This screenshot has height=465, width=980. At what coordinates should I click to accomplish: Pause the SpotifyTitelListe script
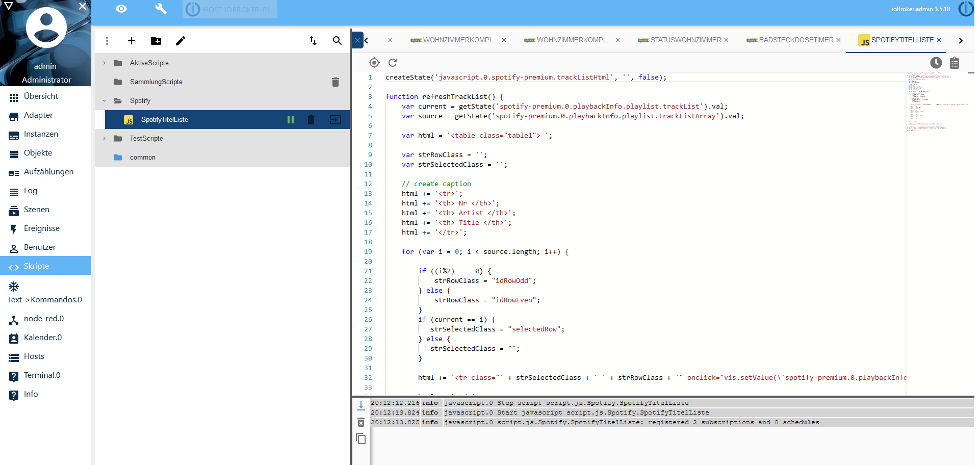point(291,120)
